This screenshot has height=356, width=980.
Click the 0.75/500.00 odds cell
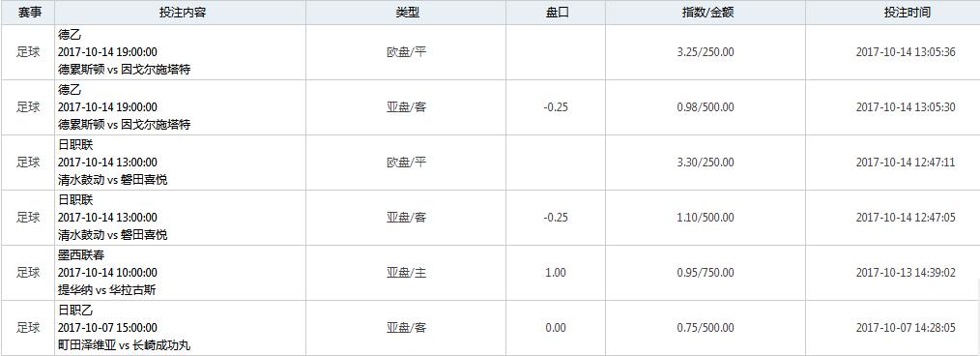(706, 328)
